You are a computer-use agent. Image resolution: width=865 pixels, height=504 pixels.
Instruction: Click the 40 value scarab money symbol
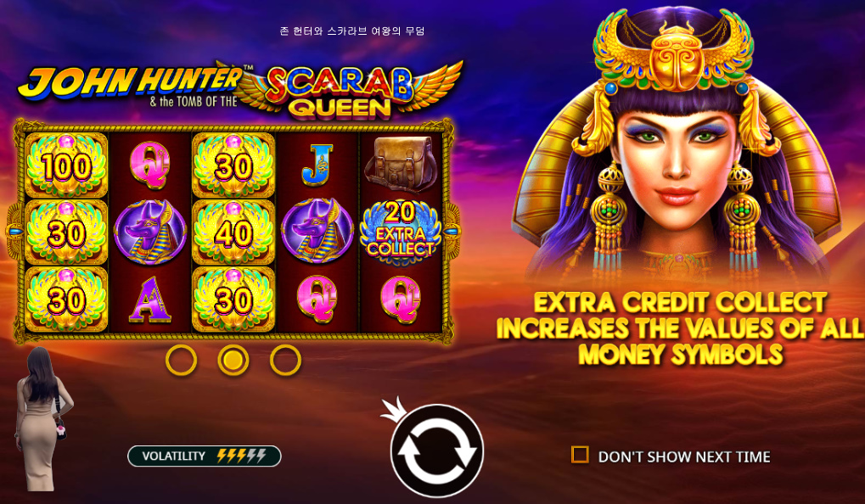point(233,232)
